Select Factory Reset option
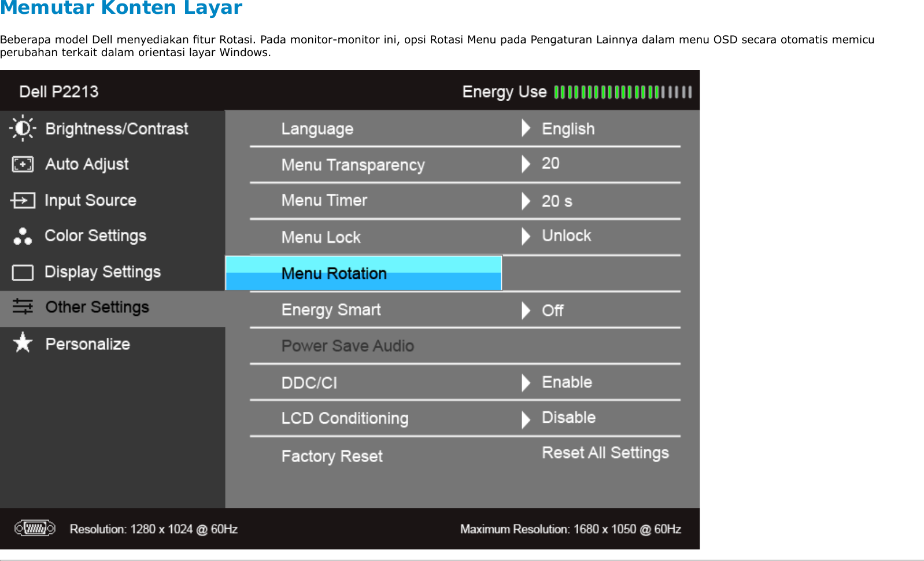Viewport: 924px width, 561px height. (332, 456)
